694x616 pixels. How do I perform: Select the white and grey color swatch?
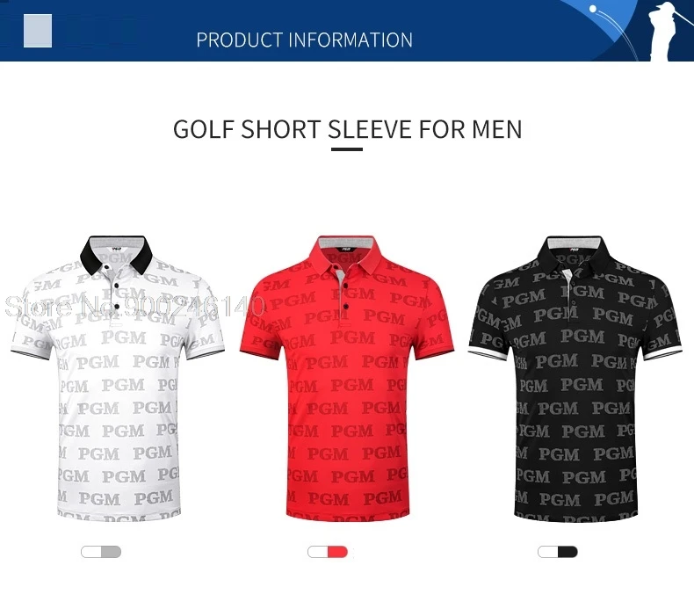[101, 552]
